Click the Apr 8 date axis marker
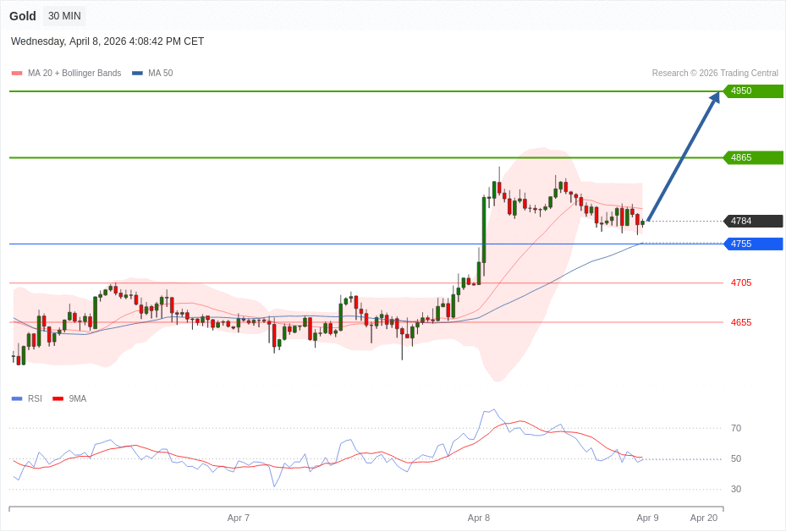 point(479,518)
